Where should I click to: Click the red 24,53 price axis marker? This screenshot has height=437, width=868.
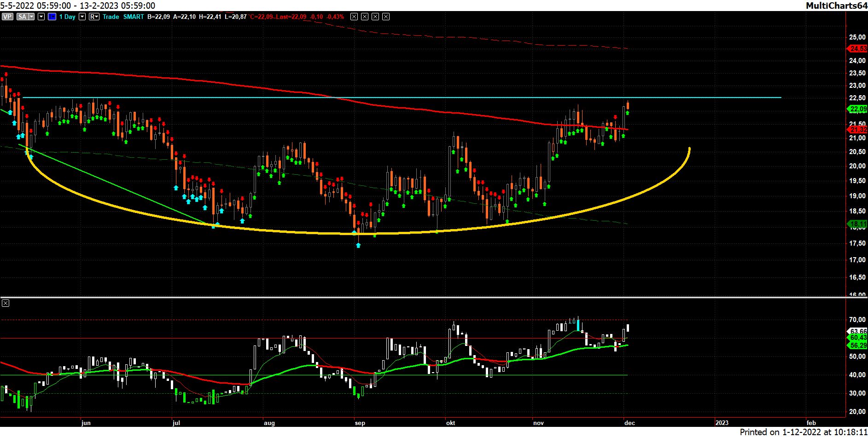coord(857,49)
